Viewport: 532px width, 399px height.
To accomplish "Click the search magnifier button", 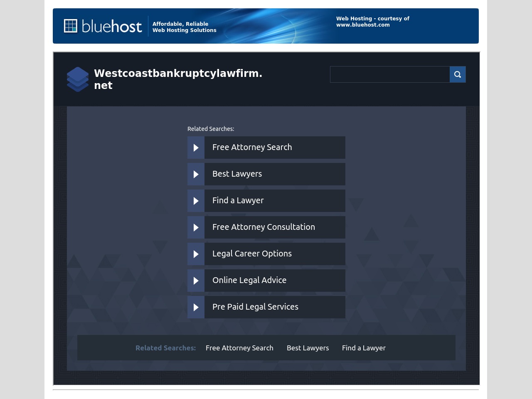I will [458, 74].
